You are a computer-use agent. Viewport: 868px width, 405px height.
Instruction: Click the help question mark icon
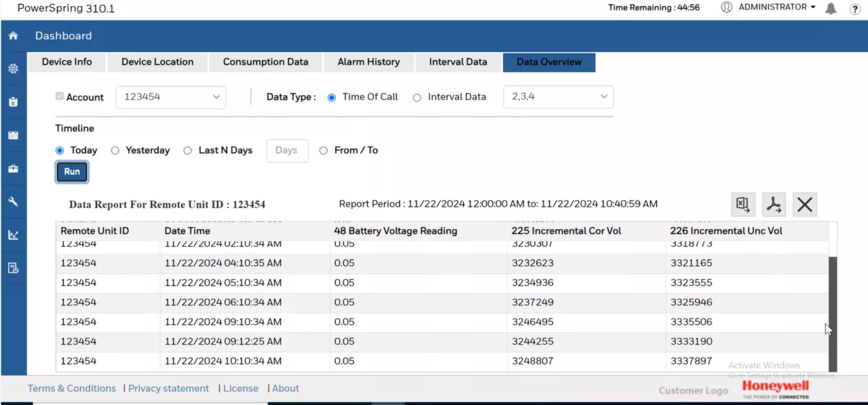coord(855,9)
